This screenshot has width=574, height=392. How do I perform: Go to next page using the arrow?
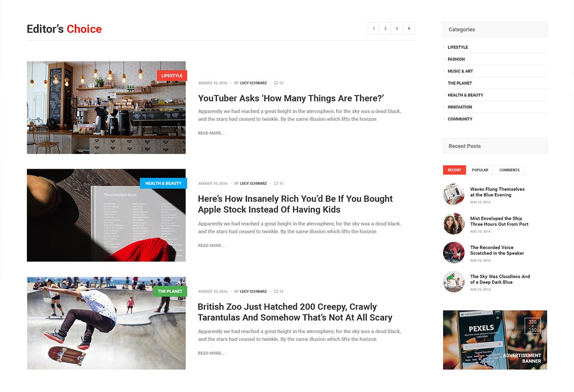point(409,28)
